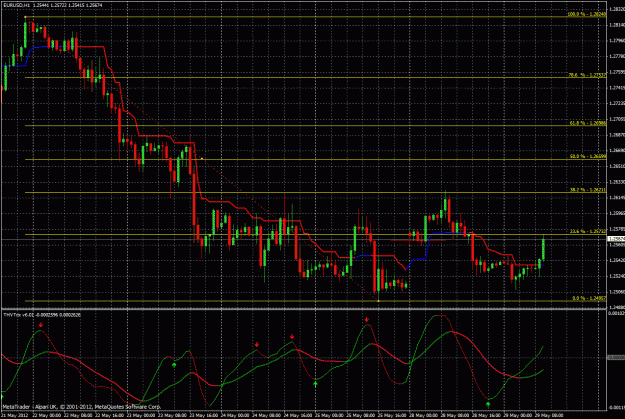This screenshot has width=625, height=419.
Task: Select the 50.0 % Fibonacci level label
Action: pos(588,157)
